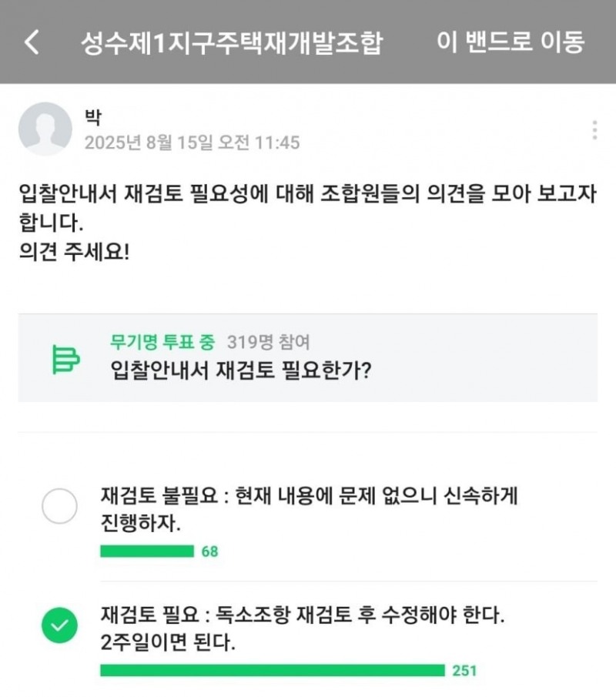The width and height of the screenshot is (616, 697).
Task: Tap the vote count number 251
Action: [464, 670]
